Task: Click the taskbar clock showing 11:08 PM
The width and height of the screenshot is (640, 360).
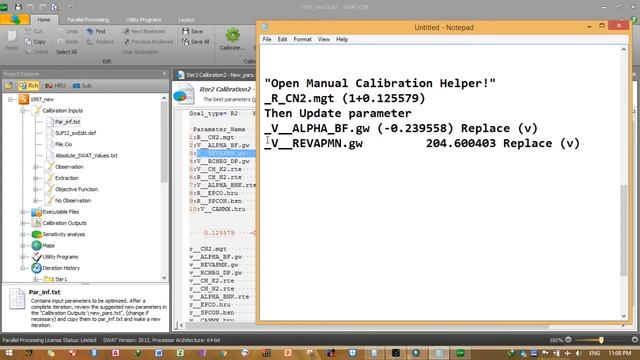Action: pos(619,353)
